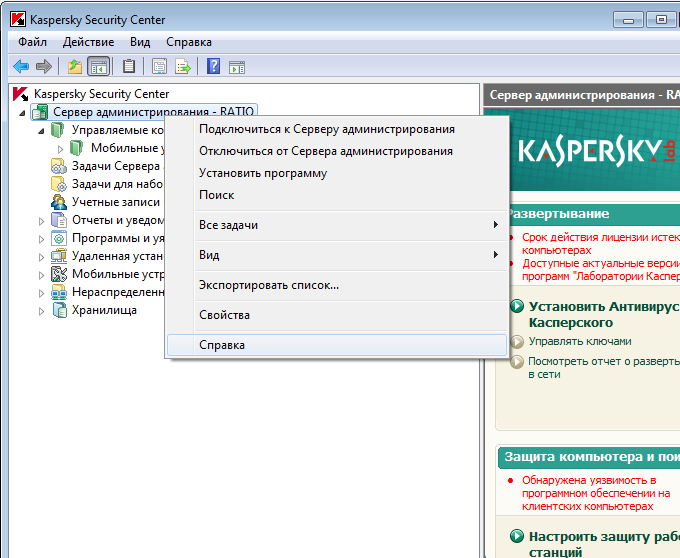Expand the Хранилища tree node
680x558 pixels.
(41, 311)
